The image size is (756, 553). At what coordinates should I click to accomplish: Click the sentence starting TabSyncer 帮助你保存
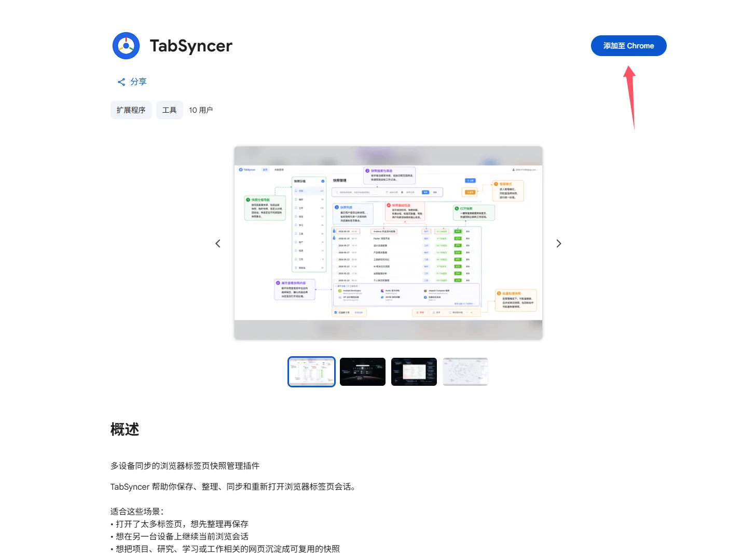(234, 487)
